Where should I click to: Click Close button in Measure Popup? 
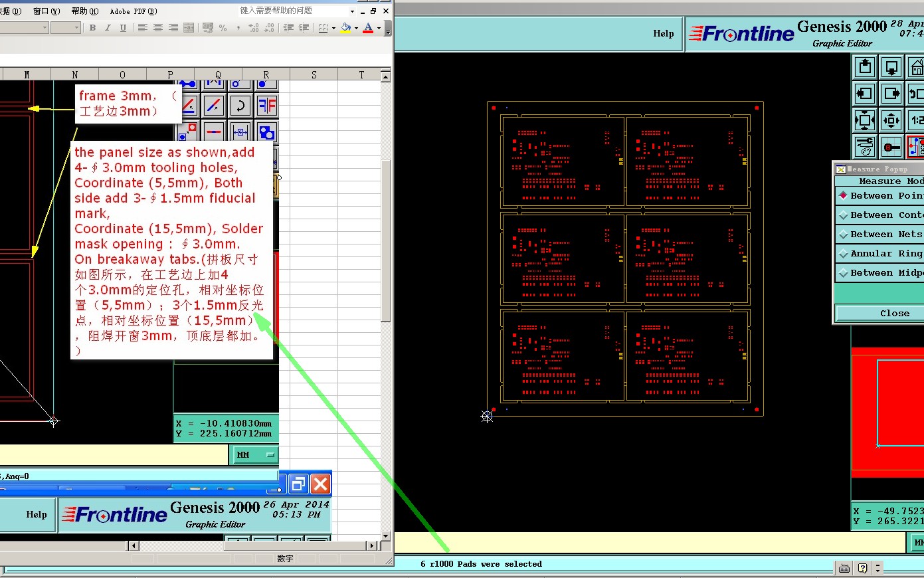point(879,313)
